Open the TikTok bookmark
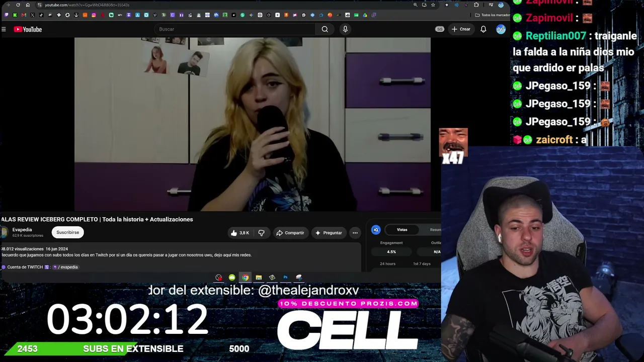 click(x=41, y=15)
